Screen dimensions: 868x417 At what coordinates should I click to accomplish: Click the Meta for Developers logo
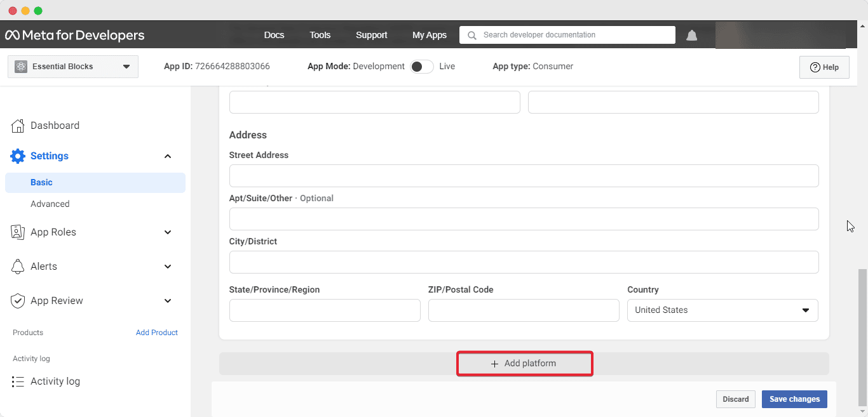click(x=75, y=35)
